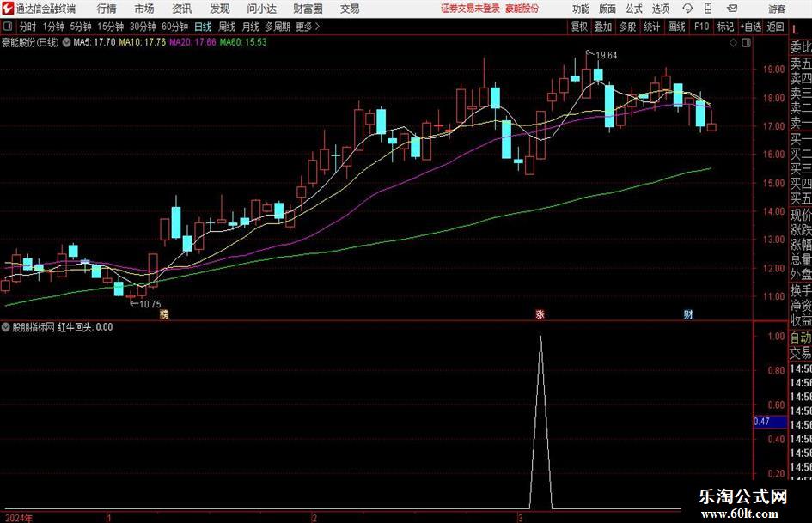Open the F10 company info

(701, 27)
